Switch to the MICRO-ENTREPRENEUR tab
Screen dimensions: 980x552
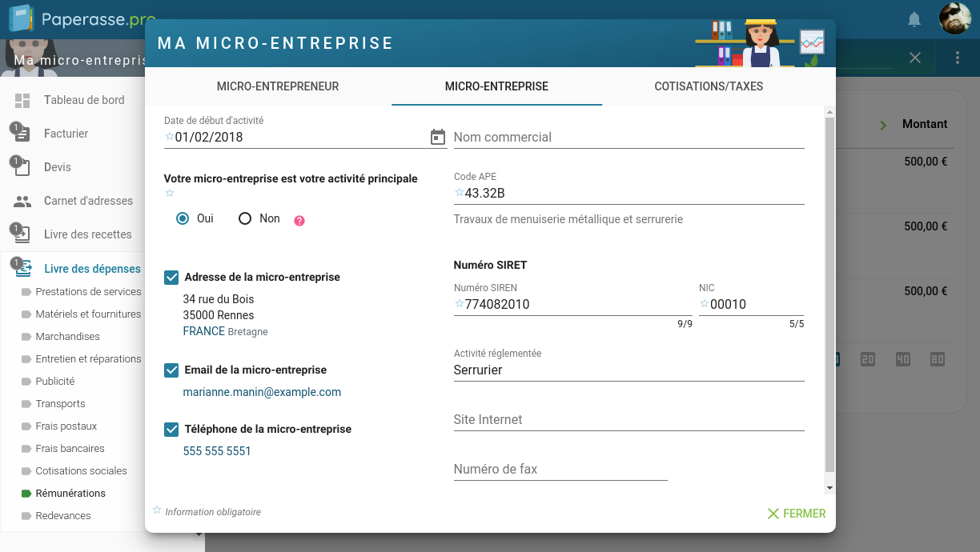pos(277,85)
